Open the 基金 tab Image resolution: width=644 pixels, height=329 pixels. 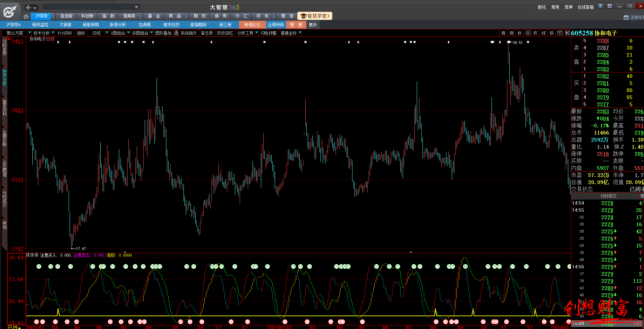click(154, 16)
